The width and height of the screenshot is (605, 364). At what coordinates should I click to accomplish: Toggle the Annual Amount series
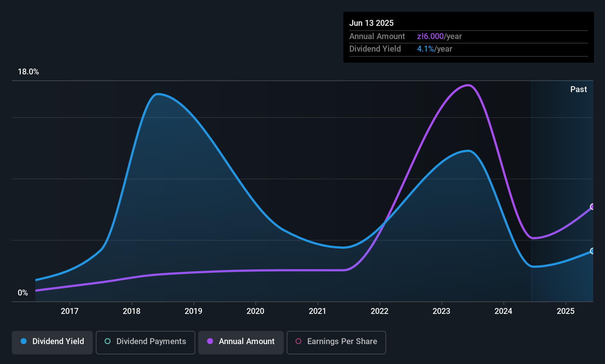click(x=241, y=343)
